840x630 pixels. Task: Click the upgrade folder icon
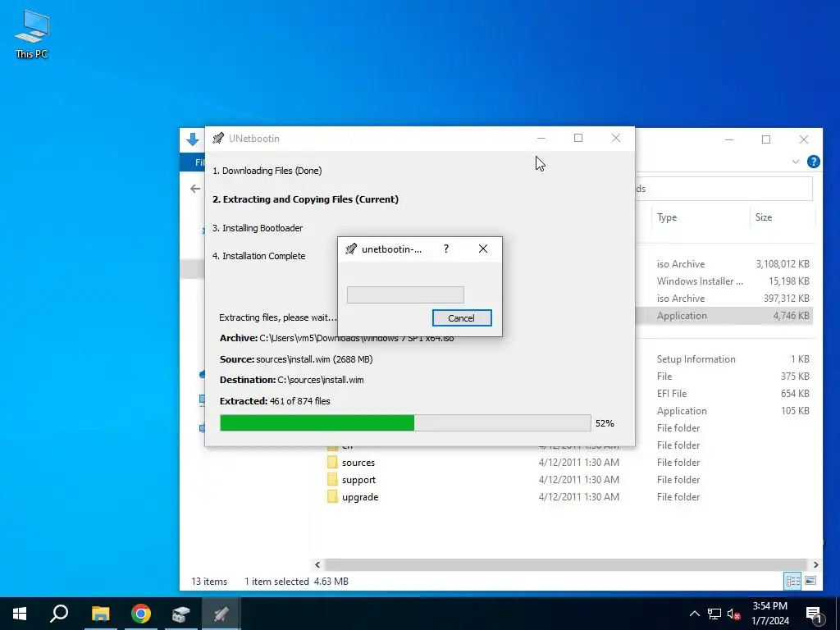pyautogui.click(x=332, y=496)
